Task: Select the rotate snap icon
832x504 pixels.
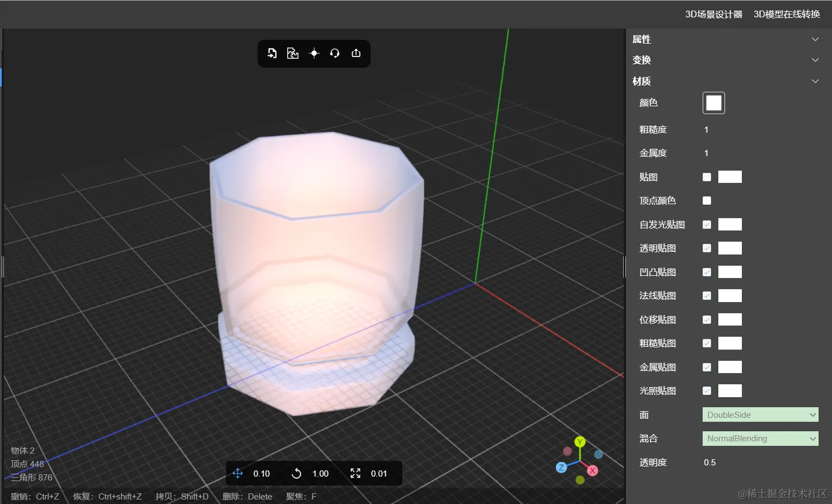Action: pos(297,473)
